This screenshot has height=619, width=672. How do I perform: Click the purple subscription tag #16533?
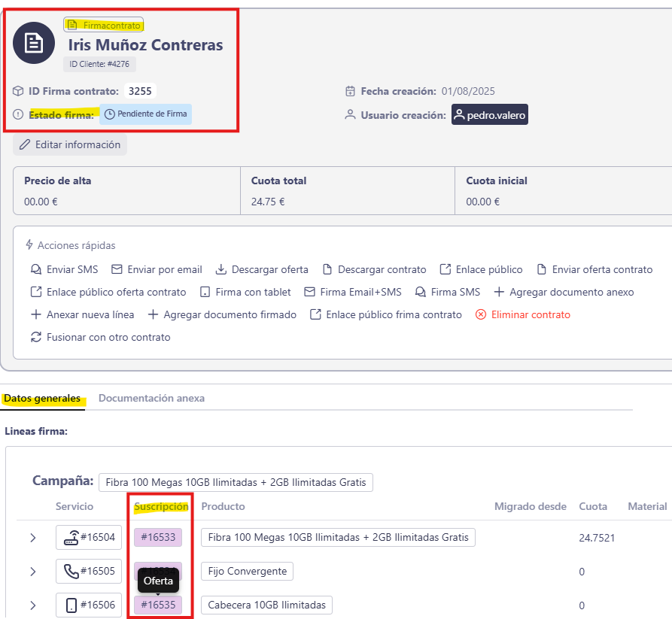coord(158,537)
